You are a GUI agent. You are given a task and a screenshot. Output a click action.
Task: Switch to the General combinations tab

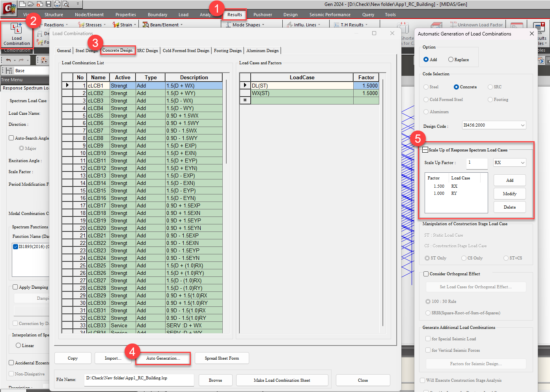point(64,50)
